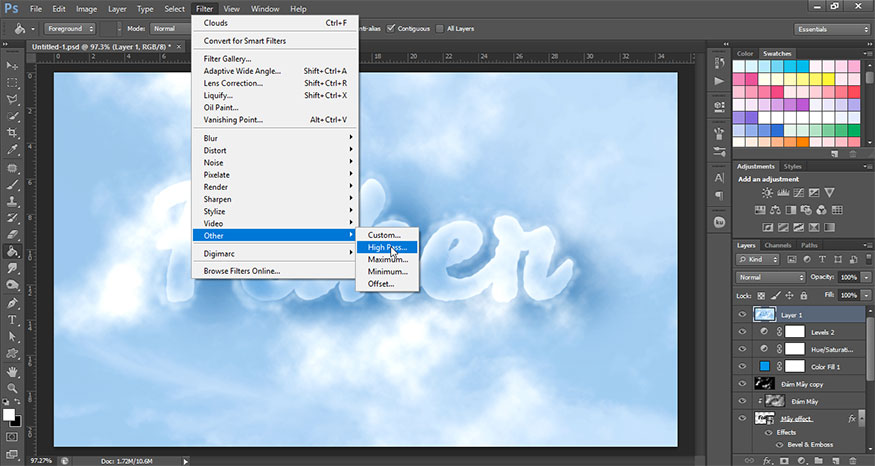Click the delete layer trash icon
Screen dimensions: 875x466
[853, 461]
